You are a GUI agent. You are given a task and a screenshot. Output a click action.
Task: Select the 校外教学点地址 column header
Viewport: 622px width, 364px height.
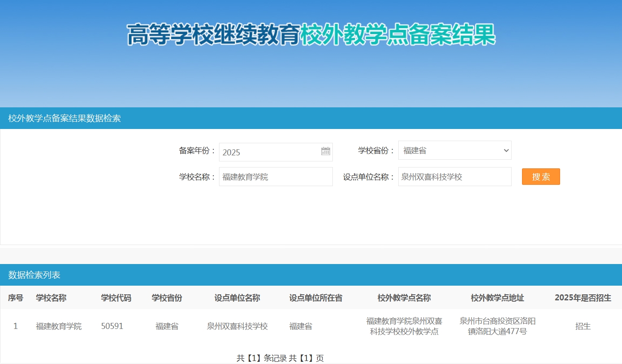click(497, 298)
